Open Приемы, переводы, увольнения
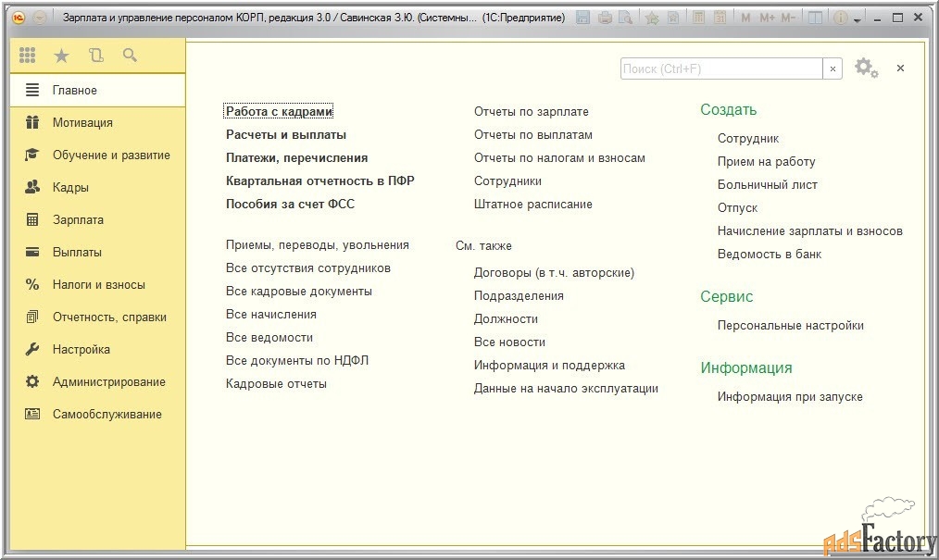 click(318, 245)
